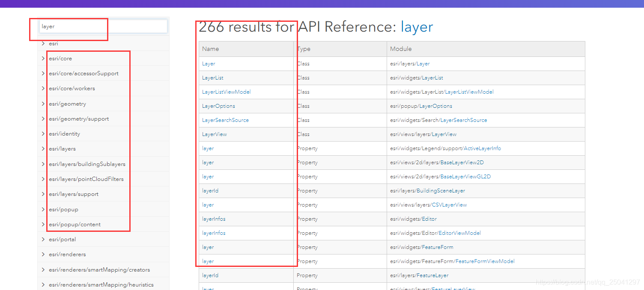Expand the esri/identity chevron
Image resolution: width=644 pixels, height=290 pixels.
click(43, 133)
